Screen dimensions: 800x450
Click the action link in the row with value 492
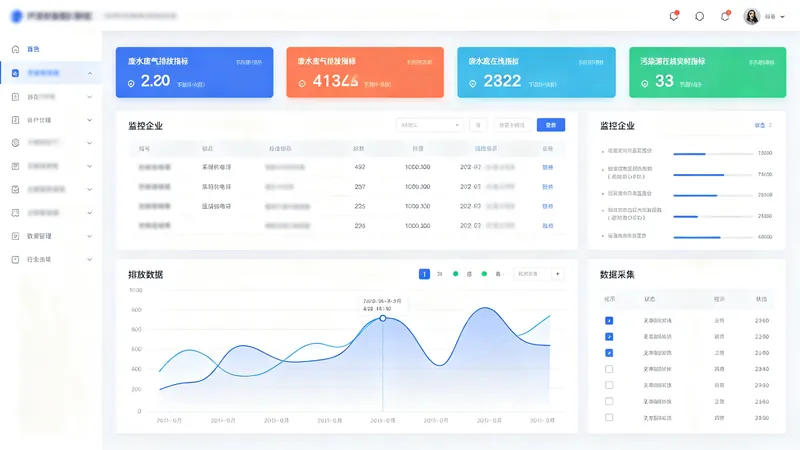[x=547, y=167]
